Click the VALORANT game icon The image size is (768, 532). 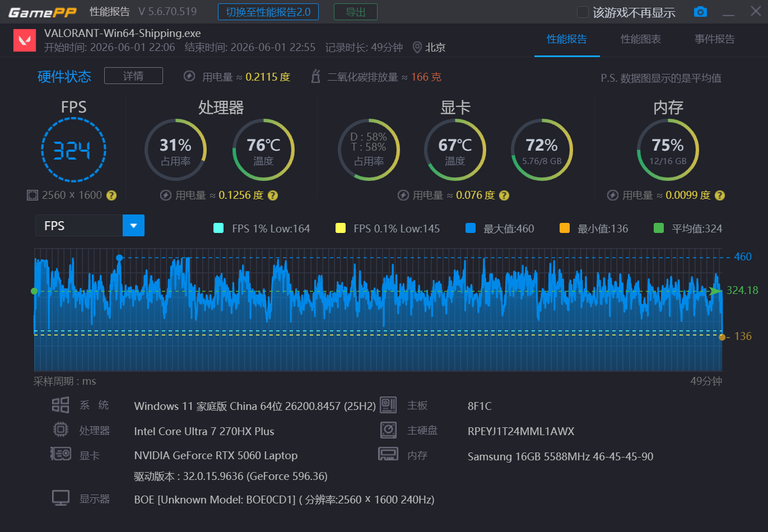tap(25, 40)
